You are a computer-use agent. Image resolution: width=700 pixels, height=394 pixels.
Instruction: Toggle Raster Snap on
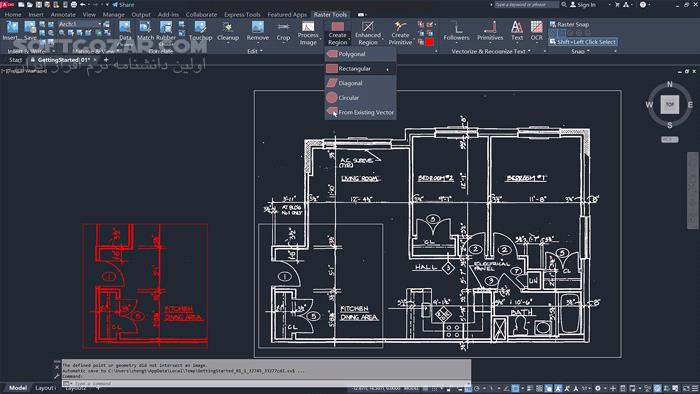point(569,25)
